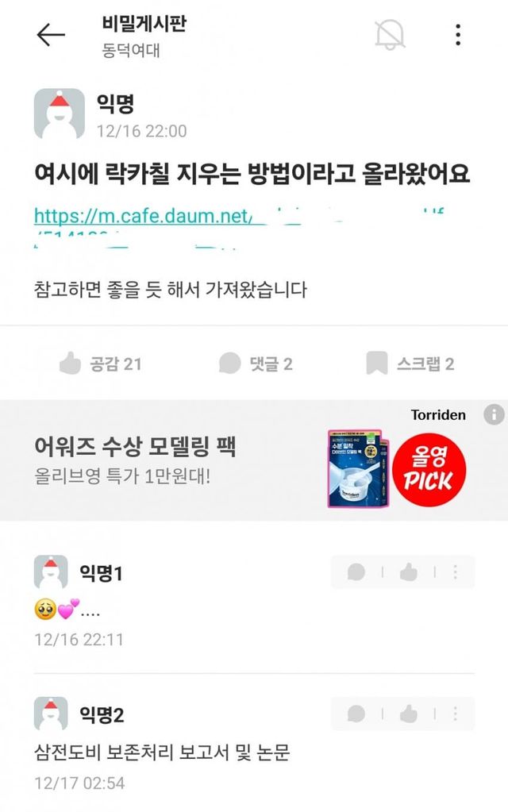Open comments via 댓글 2
The height and width of the screenshot is (812, 508).
pyautogui.click(x=256, y=364)
